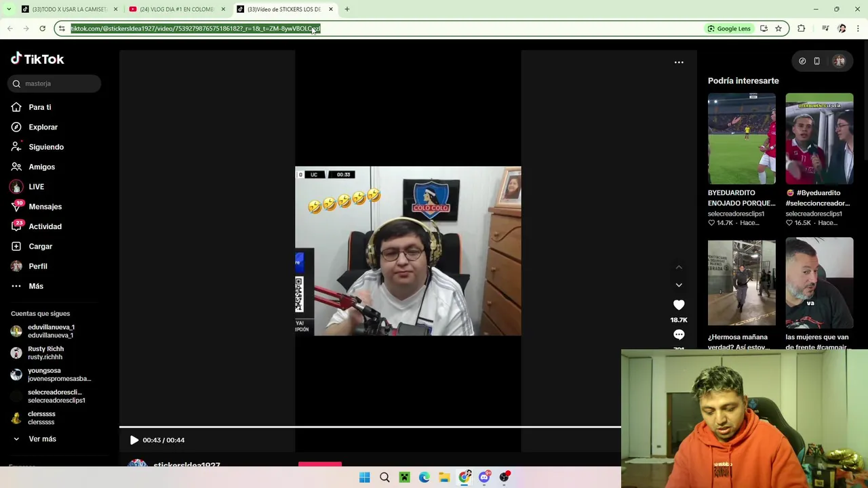Click the Podría interesarte heading
The height and width of the screenshot is (488, 868).
pyautogui.click(x=743, y=81)
